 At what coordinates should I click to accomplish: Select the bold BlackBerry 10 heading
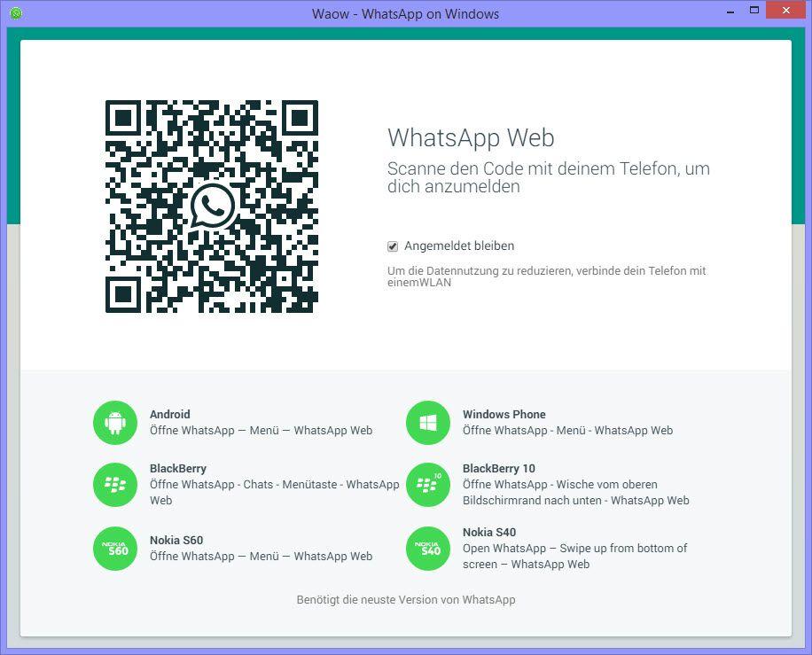click(498, 468)
